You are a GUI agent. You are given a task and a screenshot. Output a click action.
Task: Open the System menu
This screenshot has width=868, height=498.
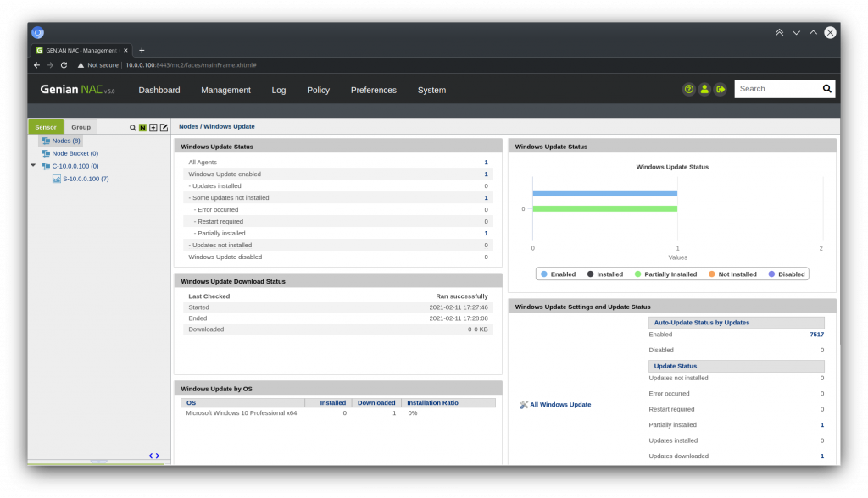click(431, 90)
